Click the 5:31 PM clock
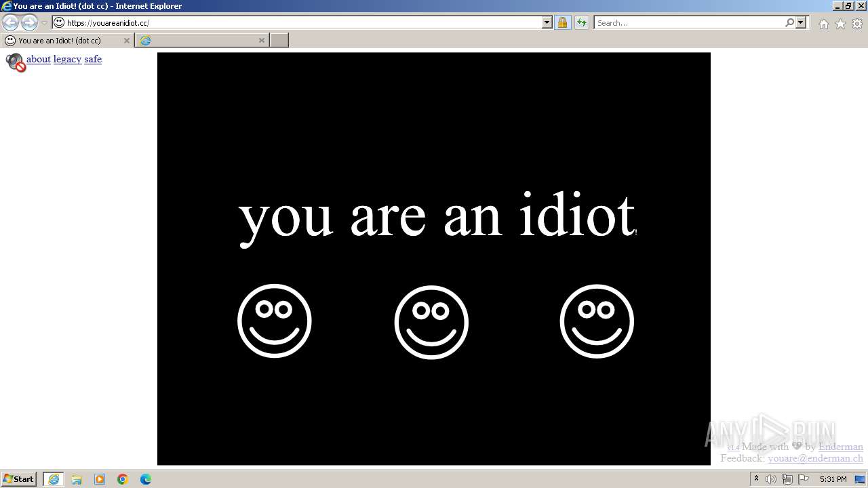Viewport: 868px width, 488px height. [833, 479]
